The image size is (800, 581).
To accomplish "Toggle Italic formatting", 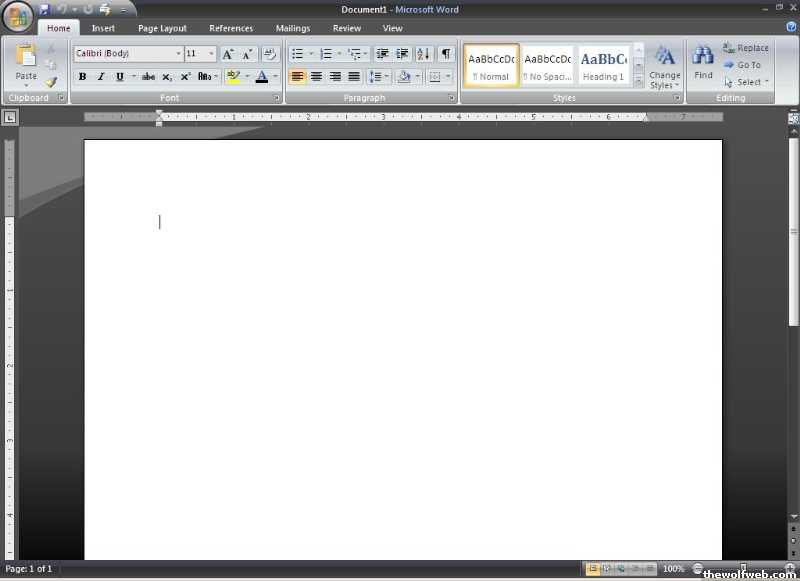I will tap(100, 77).
